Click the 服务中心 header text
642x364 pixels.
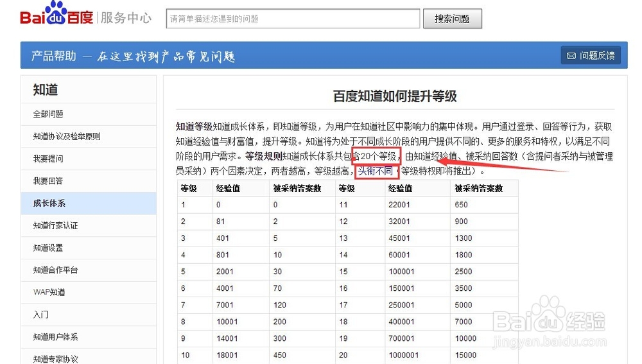(x=126, y=18)
